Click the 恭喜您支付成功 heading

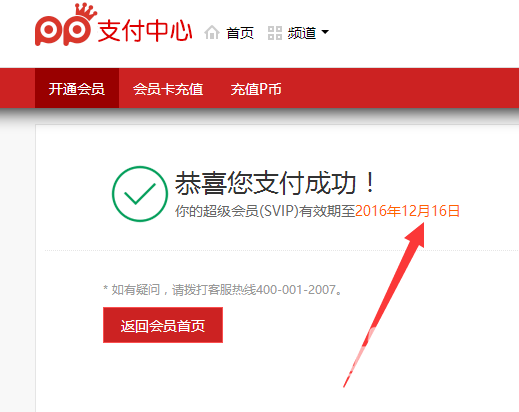coord(275,183)
